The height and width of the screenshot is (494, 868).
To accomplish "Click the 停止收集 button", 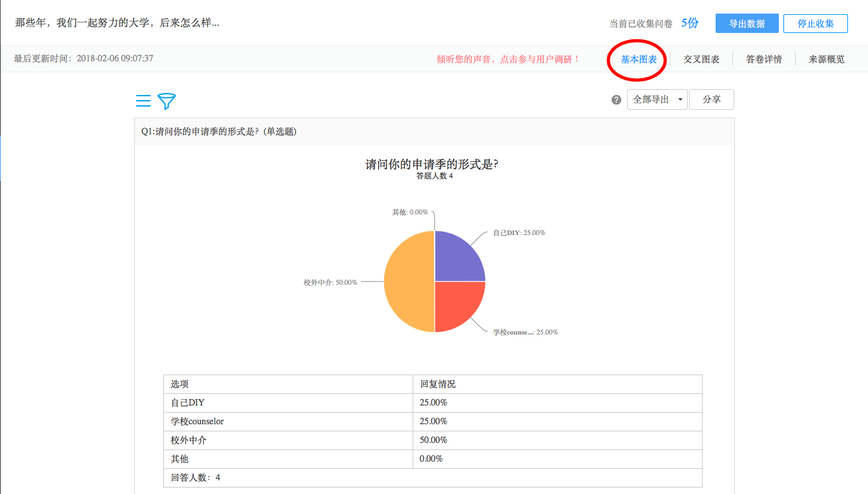I will pos(816,23).
